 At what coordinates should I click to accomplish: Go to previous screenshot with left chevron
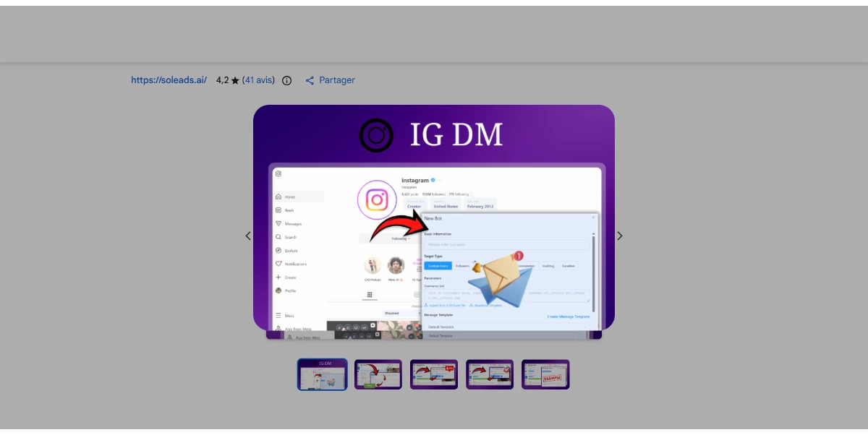coord(248,236)
